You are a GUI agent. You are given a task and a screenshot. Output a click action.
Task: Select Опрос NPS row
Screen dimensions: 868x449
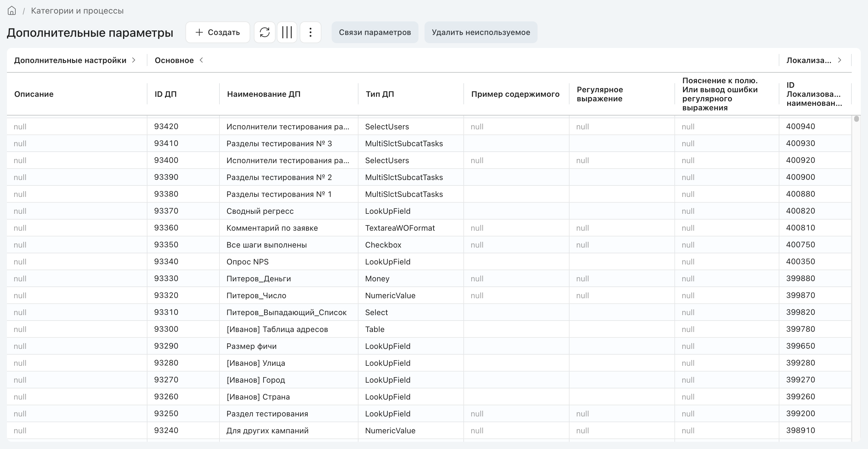(429, 261)
